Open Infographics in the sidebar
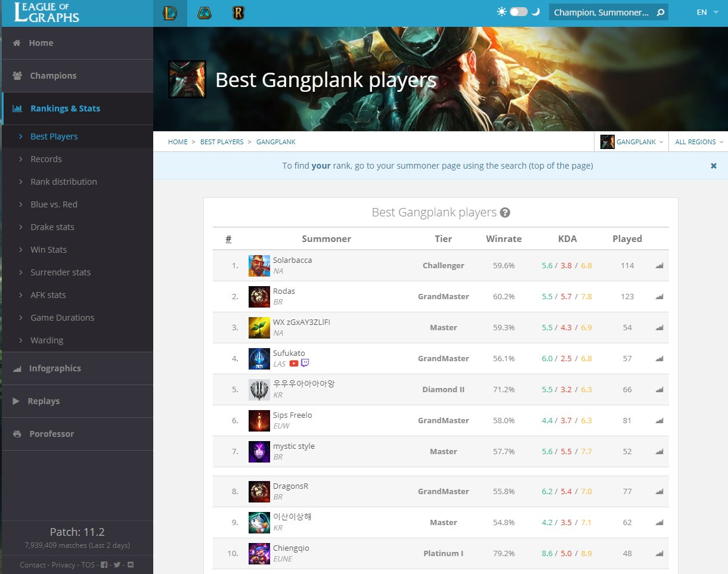The image size is (728, 574). 77,368
